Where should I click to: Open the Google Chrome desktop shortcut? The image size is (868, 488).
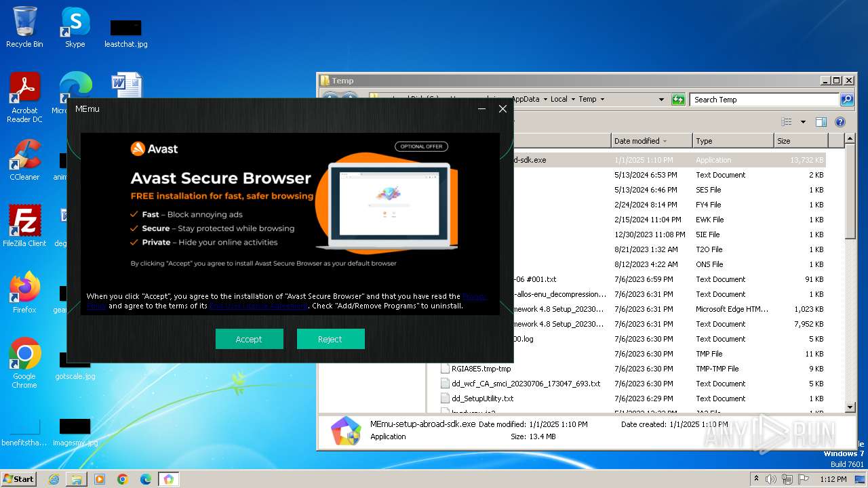24,363
